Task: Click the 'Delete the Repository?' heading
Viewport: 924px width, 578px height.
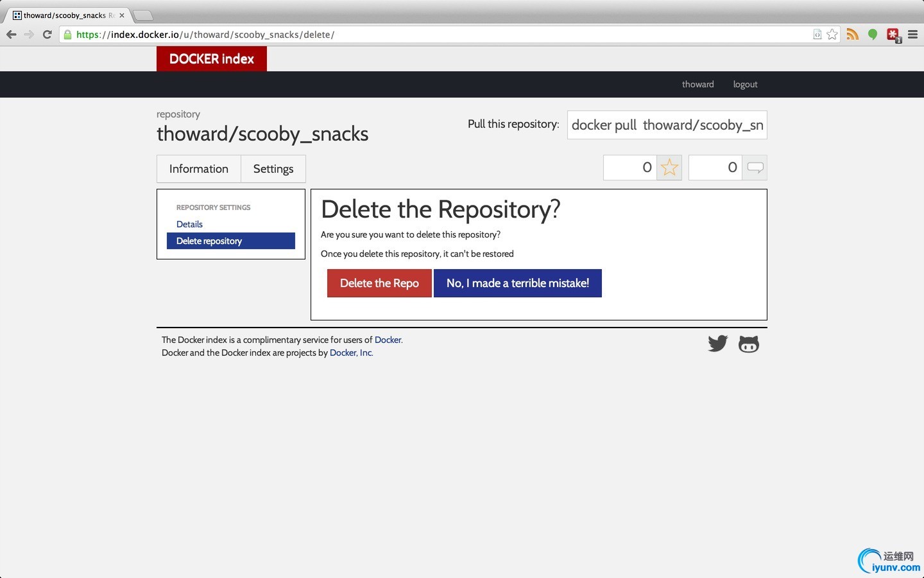Action: (441, 209)
